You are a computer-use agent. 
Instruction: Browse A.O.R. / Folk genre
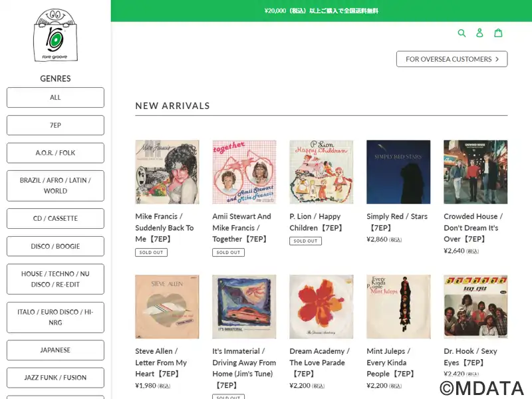[x=55, y=153]
